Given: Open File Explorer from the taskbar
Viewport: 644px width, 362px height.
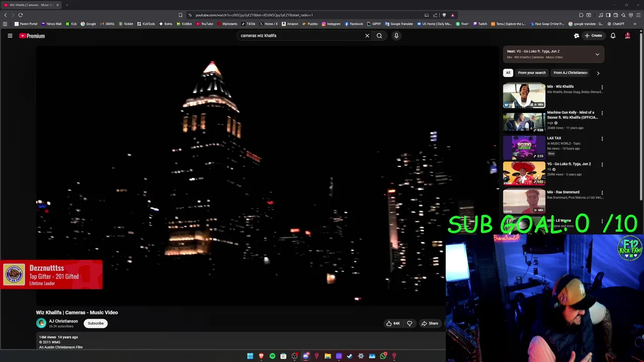Looking at the screenshot, I should [328, 356].
